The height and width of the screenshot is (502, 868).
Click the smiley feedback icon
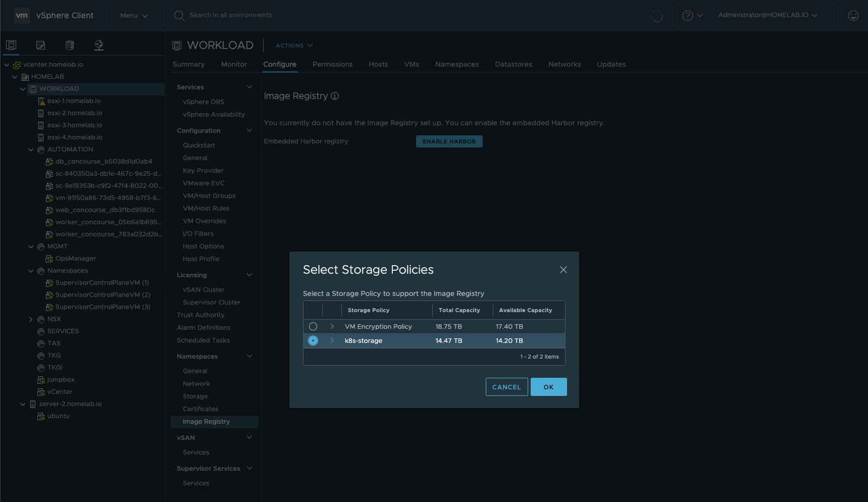[853, 16]
